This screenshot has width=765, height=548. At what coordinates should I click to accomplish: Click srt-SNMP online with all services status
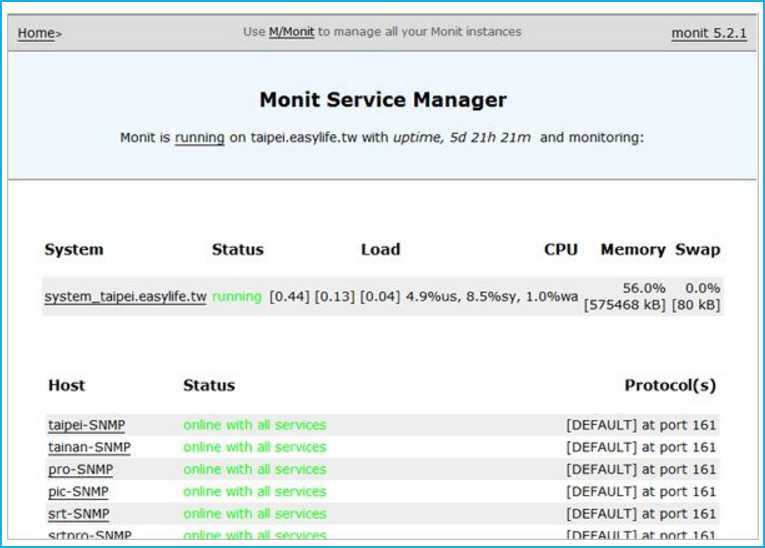coord(255,514)
